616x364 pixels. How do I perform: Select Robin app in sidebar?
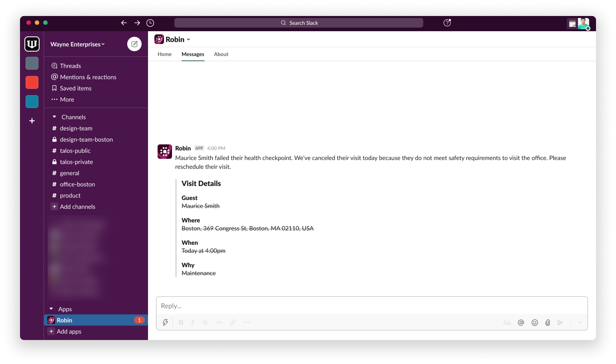point(96,320)
